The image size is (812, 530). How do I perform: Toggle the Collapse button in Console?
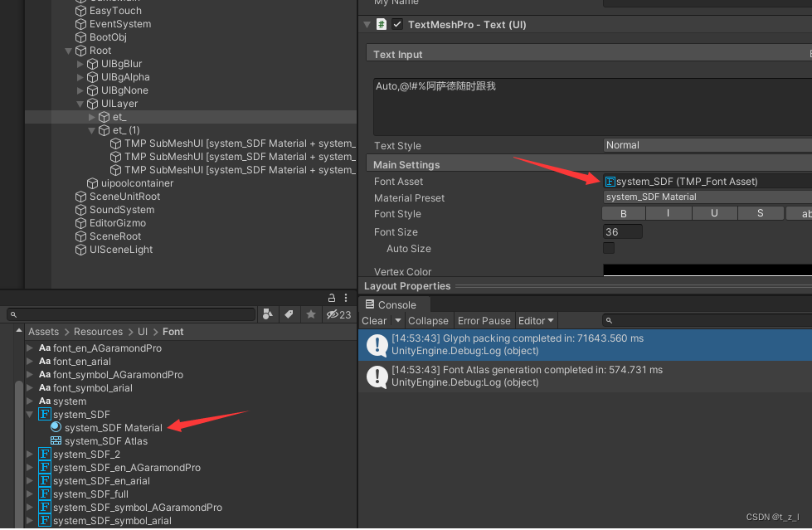(428, 321)
